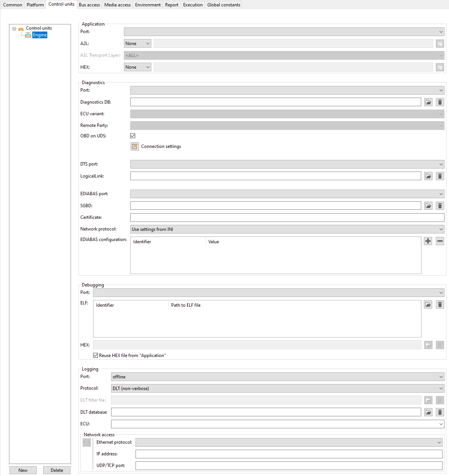Open the Logging Protocol dropdown
The width and height of the screenshot is (449, 476).
[x=278, y=389]
